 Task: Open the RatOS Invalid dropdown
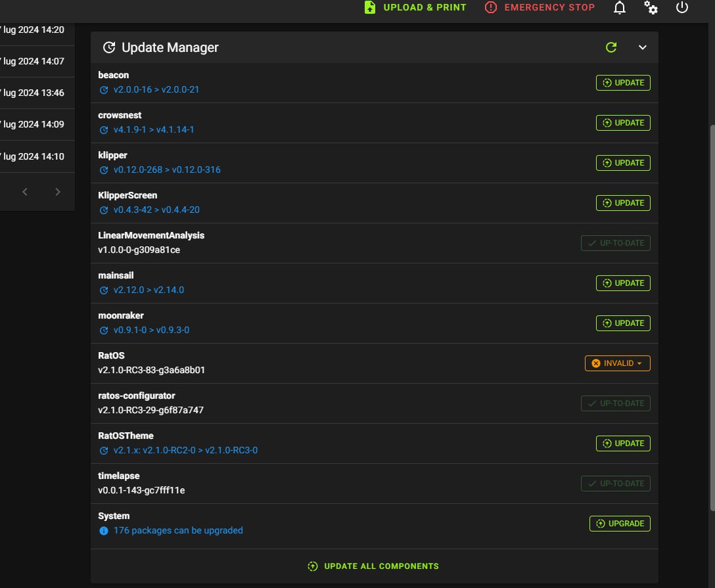point(618,364)
